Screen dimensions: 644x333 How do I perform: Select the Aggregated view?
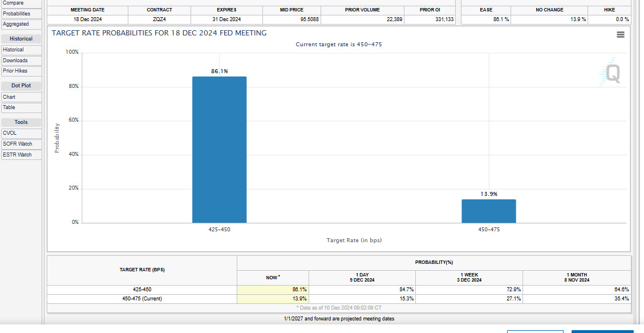click(x=21, y=24)
